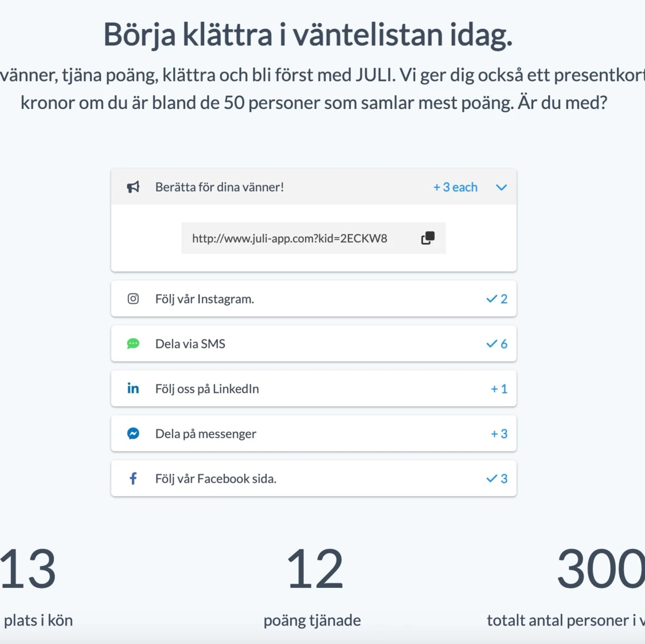Click the LinkedIn logo icon

click(133, 389)
